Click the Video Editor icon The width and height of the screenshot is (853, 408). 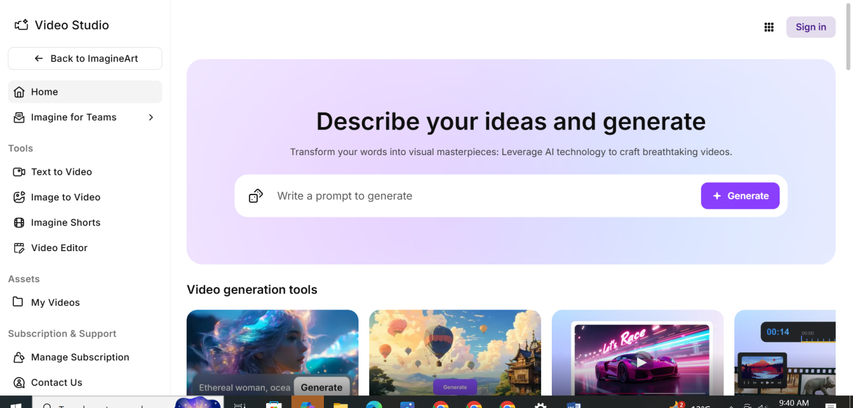click(x=19, y=248)
